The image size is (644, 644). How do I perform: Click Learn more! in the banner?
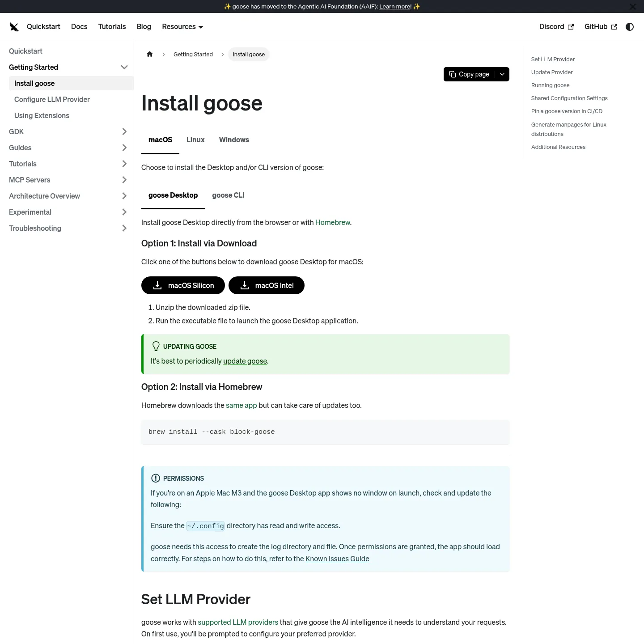coord(395,7)
